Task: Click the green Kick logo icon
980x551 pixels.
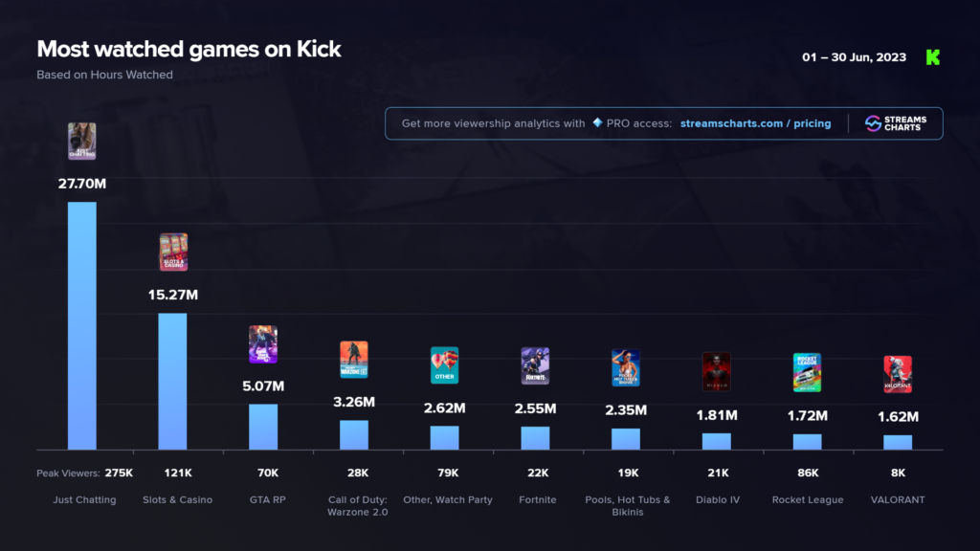Action: click(932, 57)
